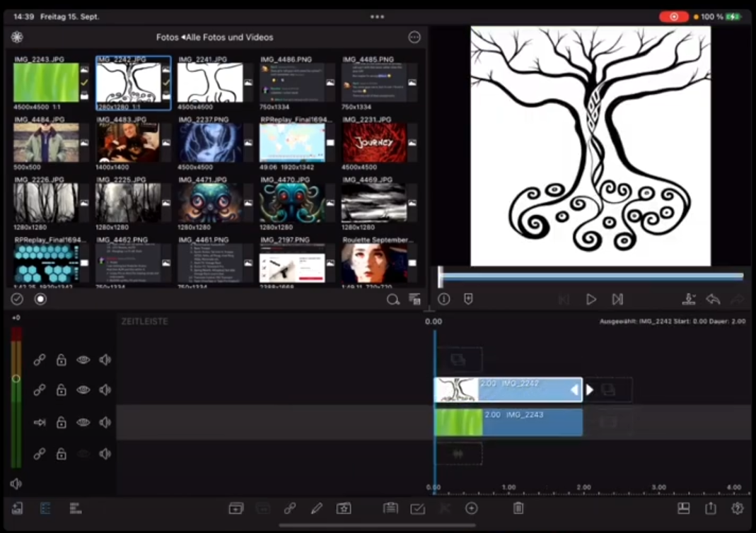
Task: Open help and settings gear icon
Action: pyautogui.click(x=738, y=508)
